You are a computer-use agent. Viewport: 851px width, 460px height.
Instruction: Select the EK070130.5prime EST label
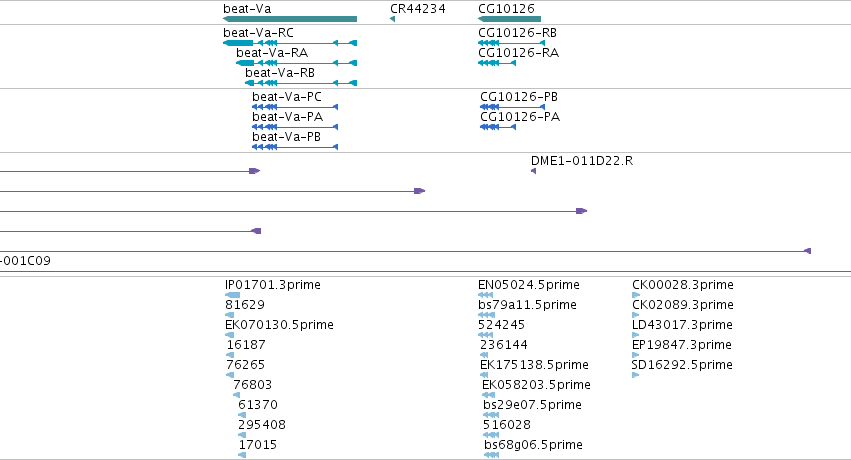click(x=279, y=325)
